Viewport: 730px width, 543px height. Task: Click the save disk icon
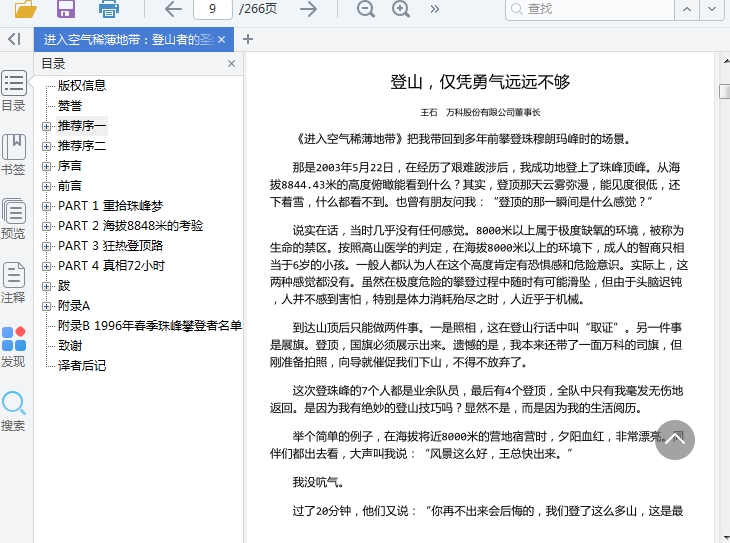pos(66,9)
